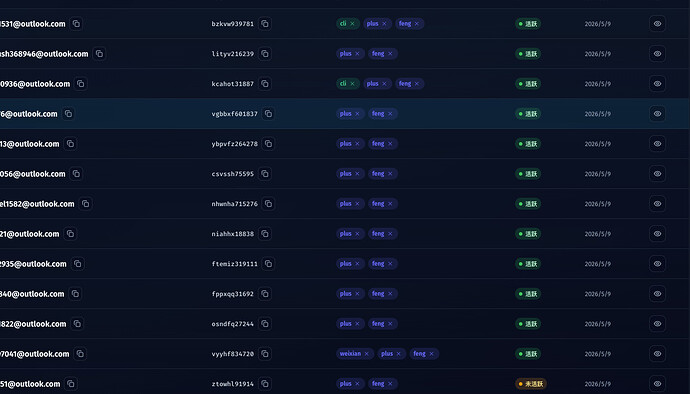The image size is (690, 394).
Task: Copy the code nhwnha715276
Action: click(268, 204)
